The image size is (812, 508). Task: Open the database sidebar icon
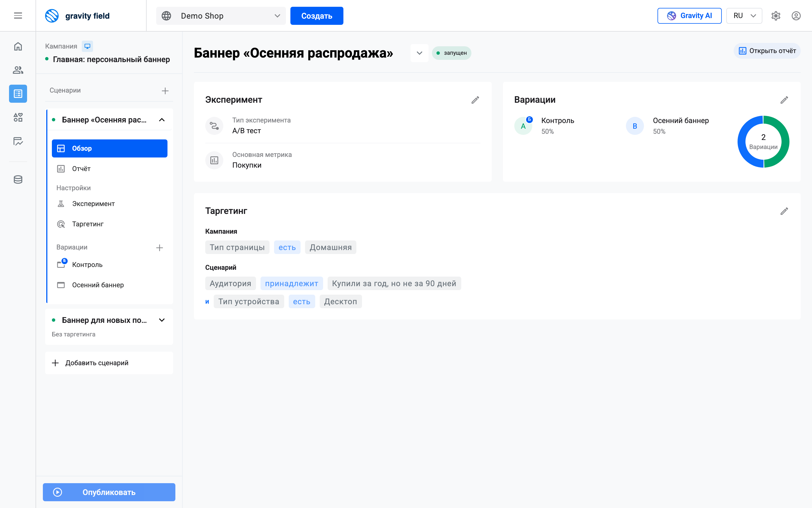click(x=18, y=179)
